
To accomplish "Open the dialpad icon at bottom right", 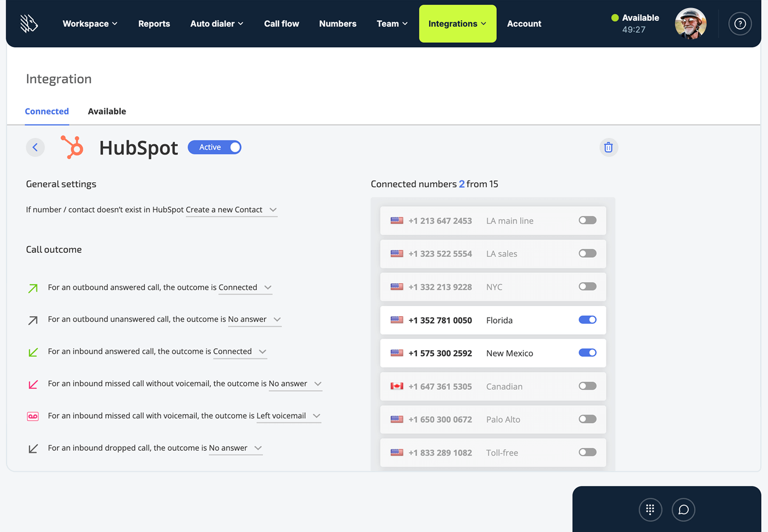I will tap(650, 509).
